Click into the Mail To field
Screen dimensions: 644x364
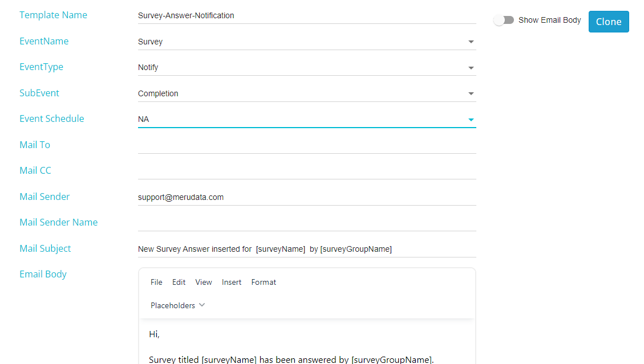pos(307,145)
